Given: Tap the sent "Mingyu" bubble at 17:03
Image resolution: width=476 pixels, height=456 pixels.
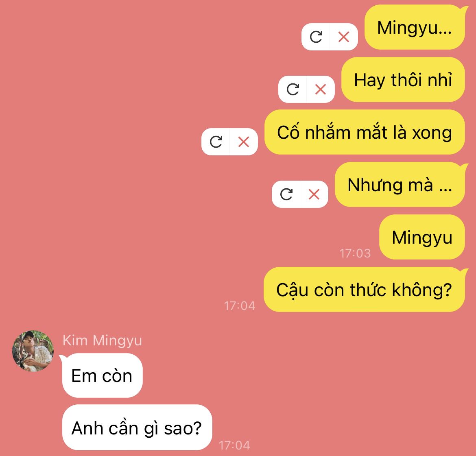Looking at the screenshot, I should point(422,237).
